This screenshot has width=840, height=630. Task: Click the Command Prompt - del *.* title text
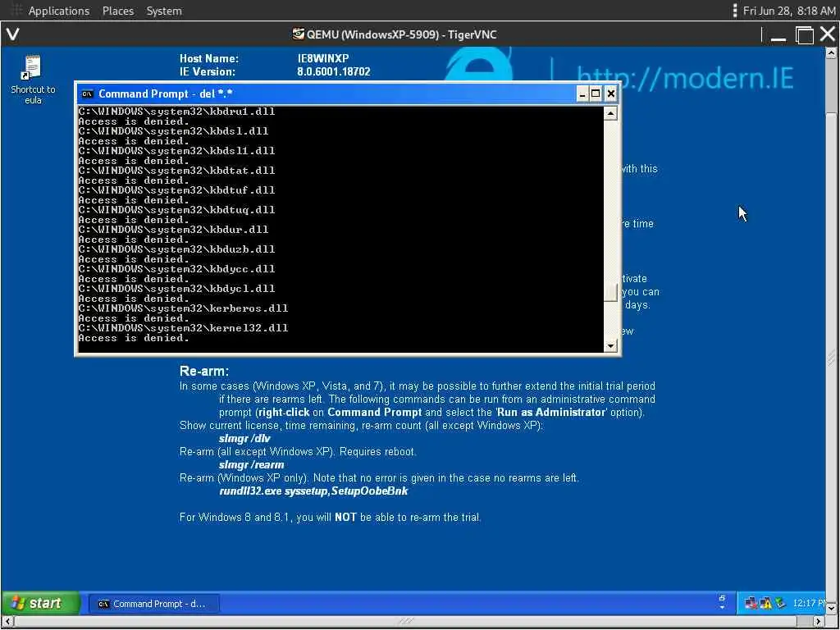pyautogui.click(x=166, y=94)
